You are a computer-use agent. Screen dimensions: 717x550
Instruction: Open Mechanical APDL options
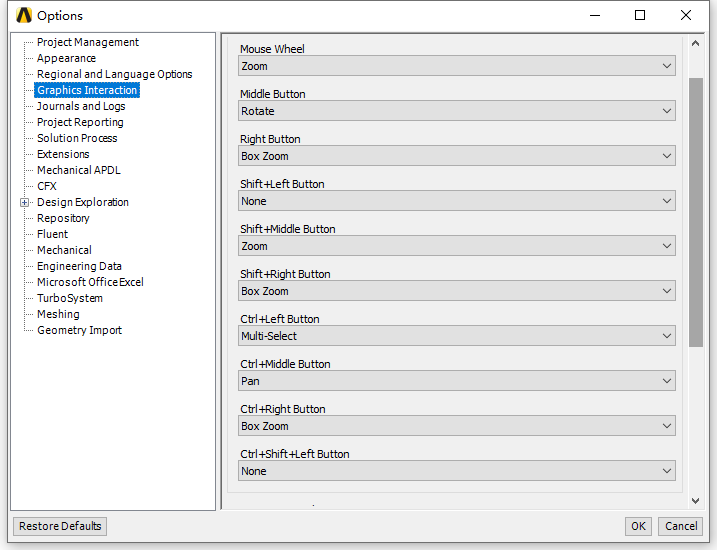point(79,170)
